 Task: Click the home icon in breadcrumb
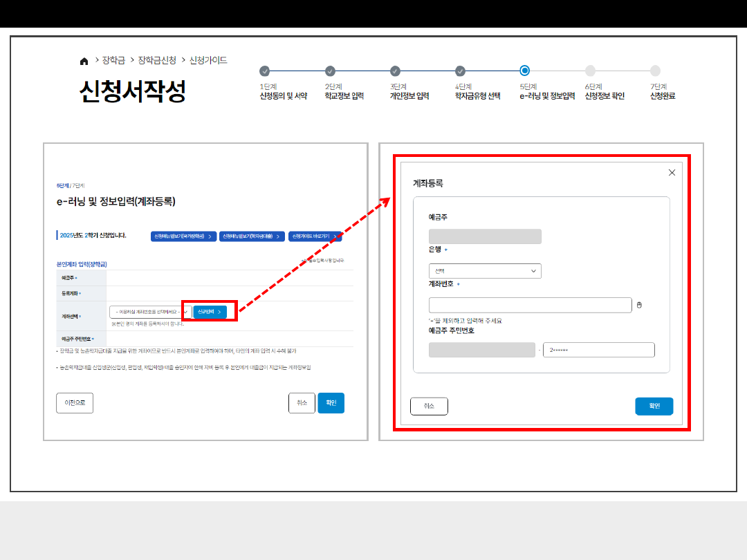84,61
